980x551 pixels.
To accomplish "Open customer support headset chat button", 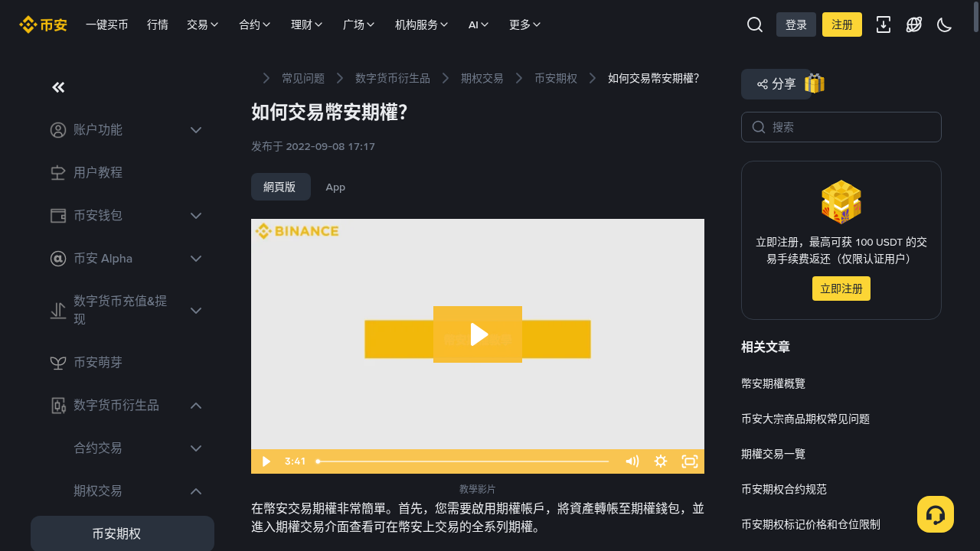I will click(x=936, y=514).
